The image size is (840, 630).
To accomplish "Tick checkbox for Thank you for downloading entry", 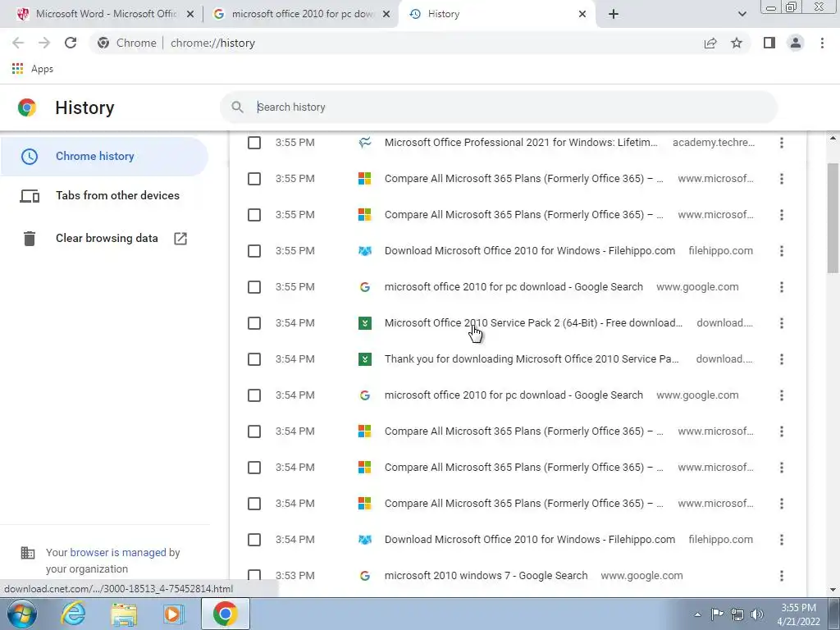I will tap(254, 359).
